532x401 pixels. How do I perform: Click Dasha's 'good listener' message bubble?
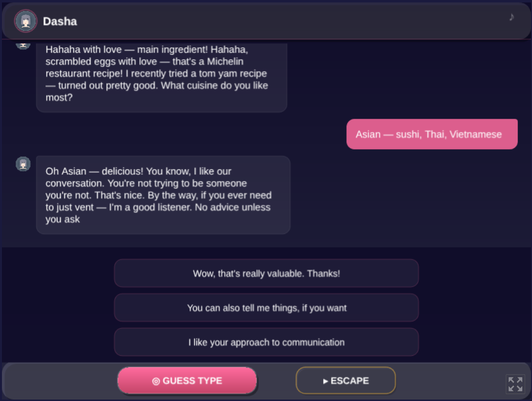[x=163, y=195]
